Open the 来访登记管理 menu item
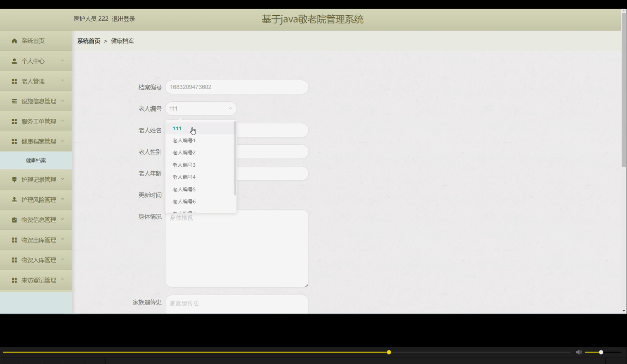 point(36,280)
